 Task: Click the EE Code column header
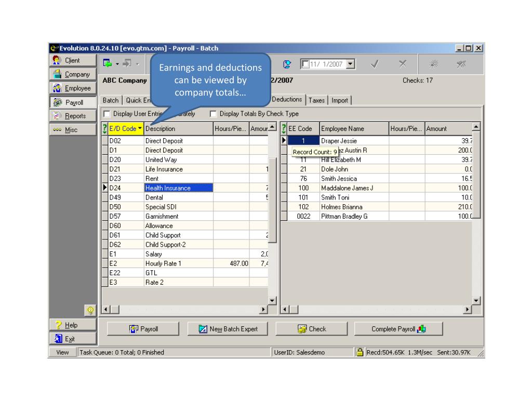click(x=303, y=129)
